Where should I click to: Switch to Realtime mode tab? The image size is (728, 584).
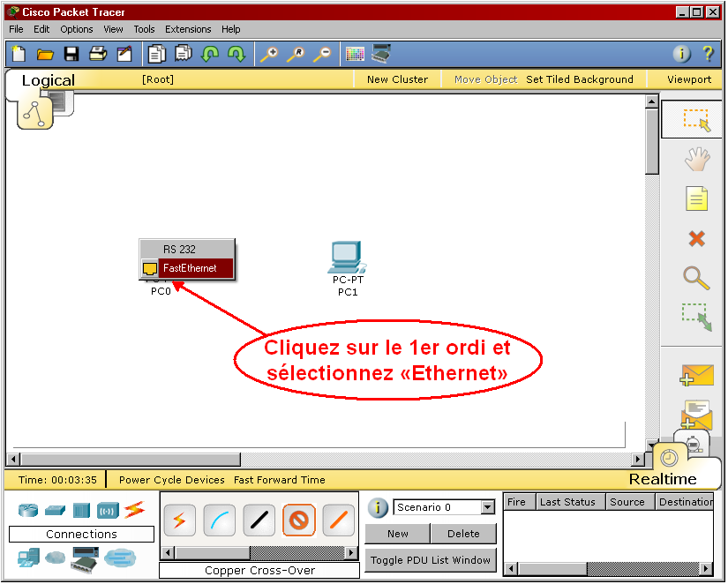[x=663, y=479]
